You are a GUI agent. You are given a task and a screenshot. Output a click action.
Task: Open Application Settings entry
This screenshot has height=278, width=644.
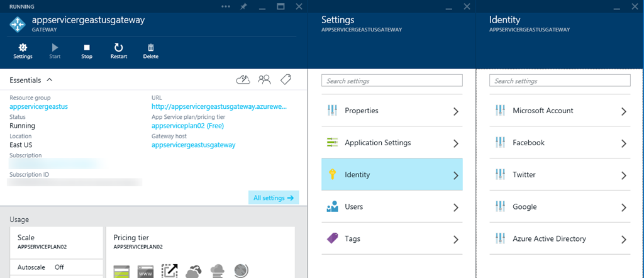(392, 143)
